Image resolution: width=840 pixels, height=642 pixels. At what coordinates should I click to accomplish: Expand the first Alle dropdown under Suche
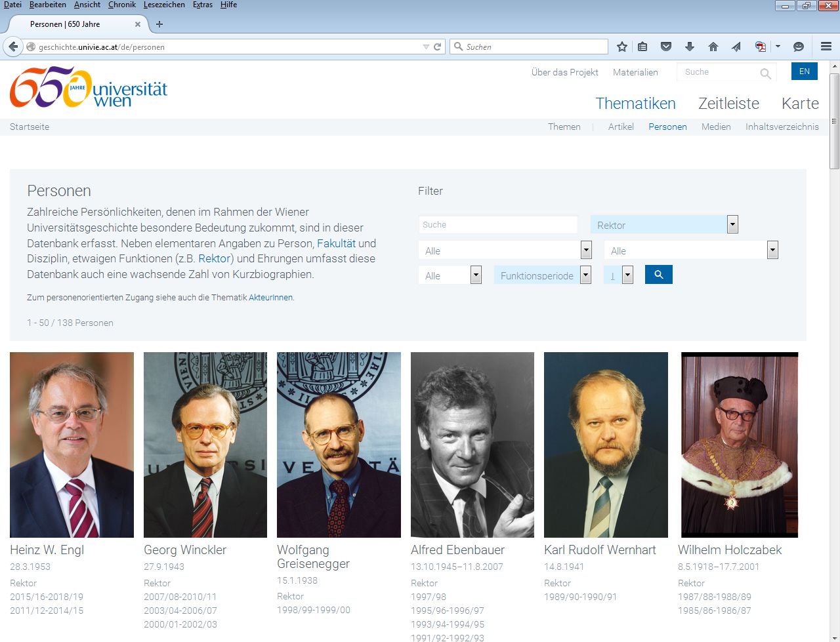pyautogui.click(x=586, y=251)
